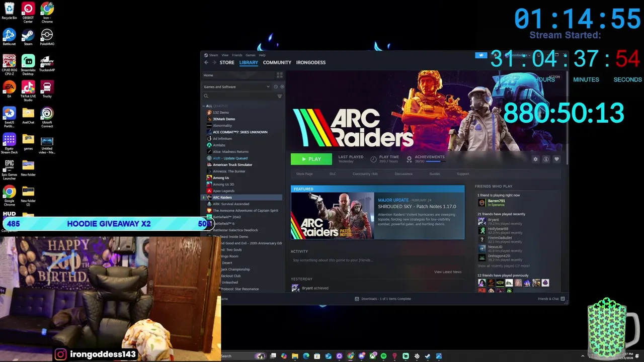The image size is (644, 362).
Task: Select Apex Legends in the library list
Action: [223, 191]
